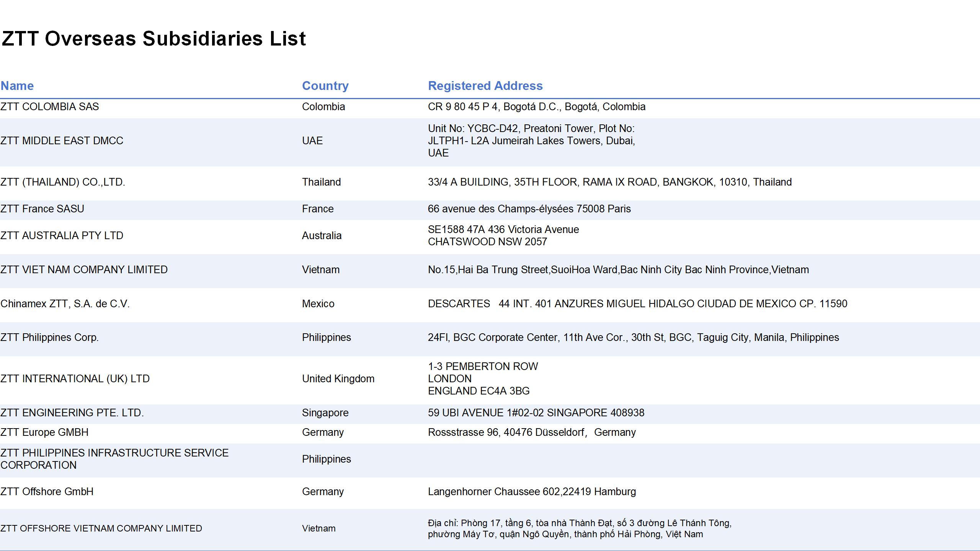Click the '24Fl, BGC Corporate Center' Taguig address

pos(634,337)
